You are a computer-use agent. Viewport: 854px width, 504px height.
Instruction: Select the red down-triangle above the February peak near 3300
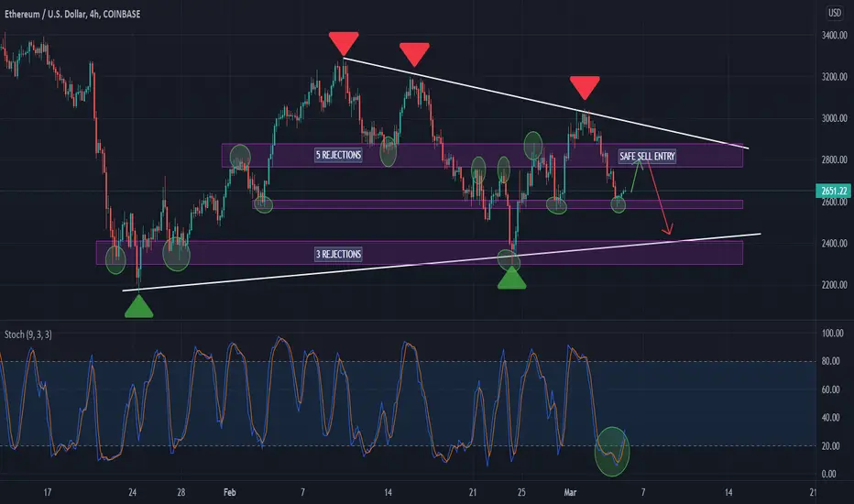tap(344, 44)
